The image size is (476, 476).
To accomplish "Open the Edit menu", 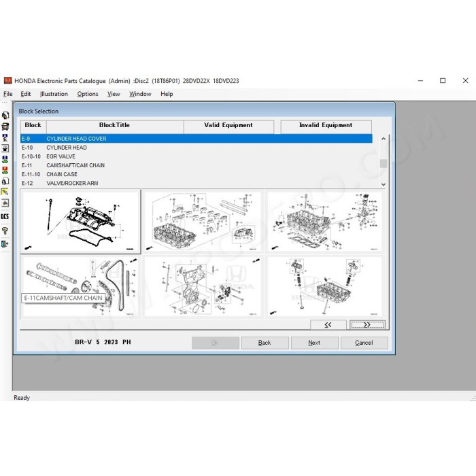I will click(x=26, y=94).
